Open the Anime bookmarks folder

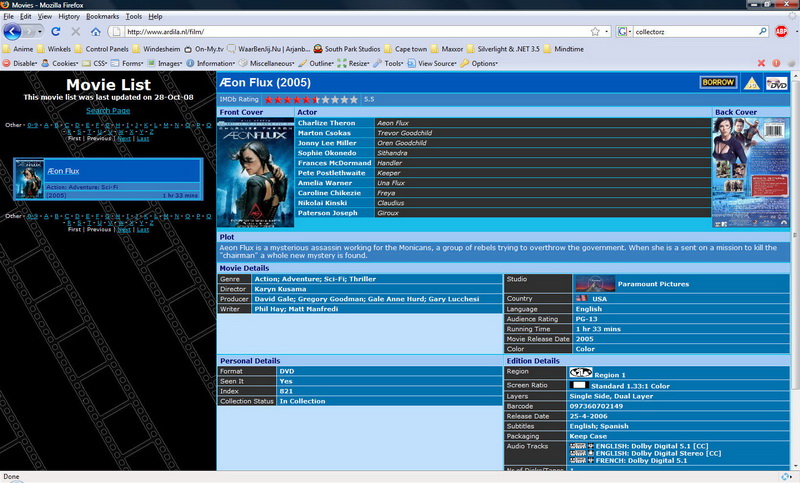[x=18, y=49]
